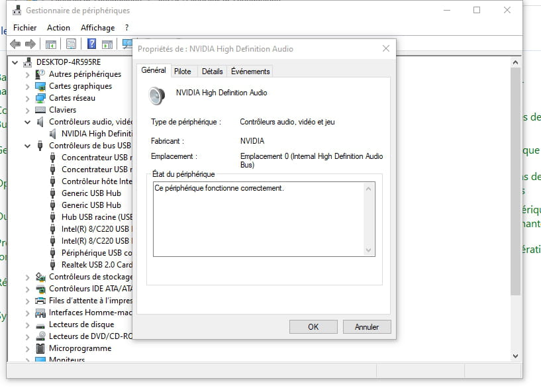Click the status box scroll down arrow
Viewport: 541px width, 392px height.
point(368,250)
